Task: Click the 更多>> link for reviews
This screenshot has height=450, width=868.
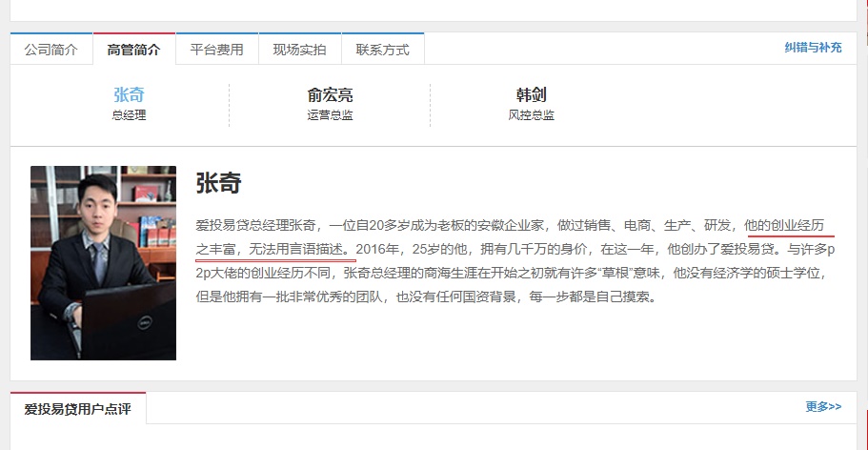Action: [x=823, y=406]
